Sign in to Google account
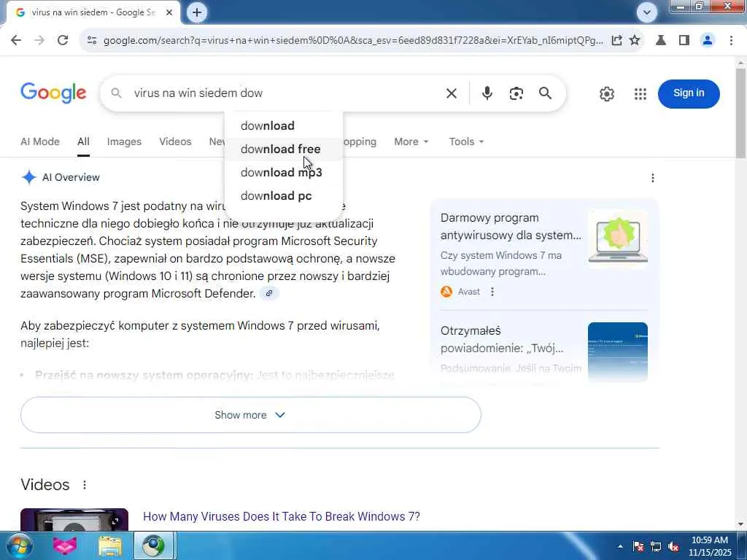 689,93
